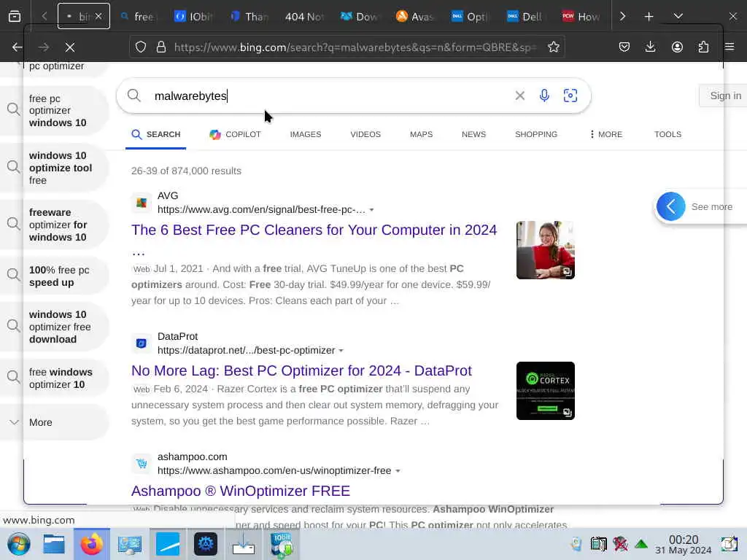This screenshot has height=560, width=747.
Task: Start voice search with microphone
Action: (544, 96)
